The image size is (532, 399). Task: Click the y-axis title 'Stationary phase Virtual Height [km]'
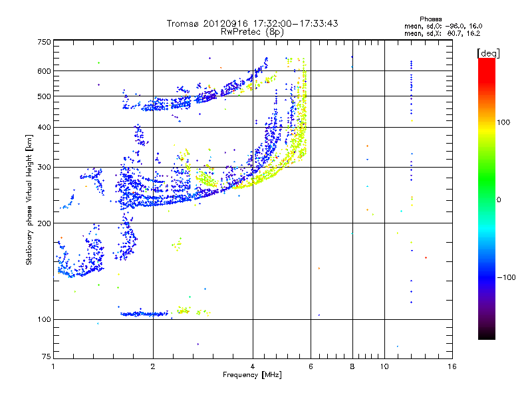pos(29,199)
